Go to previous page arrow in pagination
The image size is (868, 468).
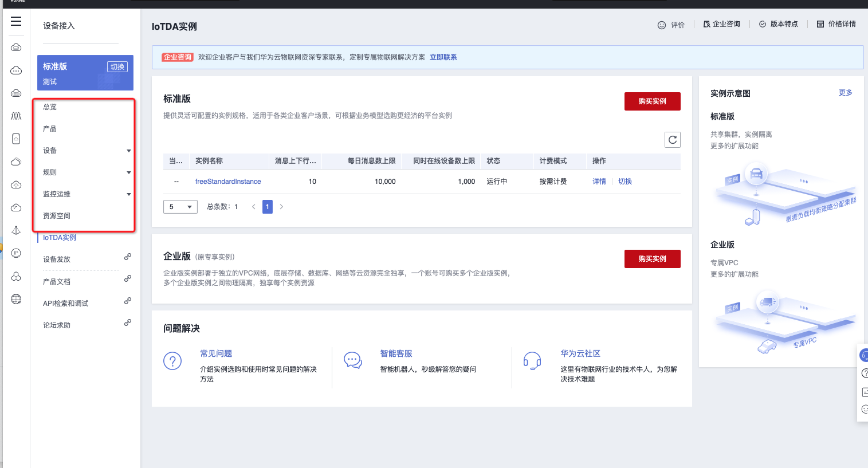coord(254,207)
